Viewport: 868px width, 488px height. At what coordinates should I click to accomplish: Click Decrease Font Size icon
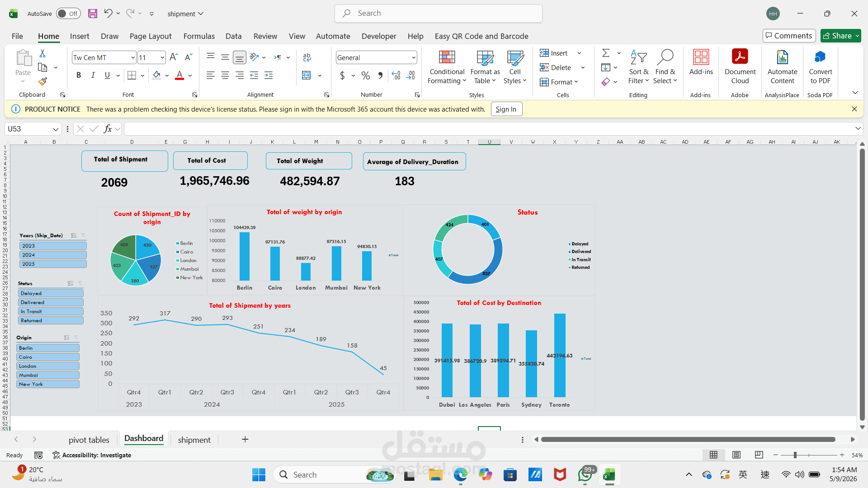click(x=189, y=57)
